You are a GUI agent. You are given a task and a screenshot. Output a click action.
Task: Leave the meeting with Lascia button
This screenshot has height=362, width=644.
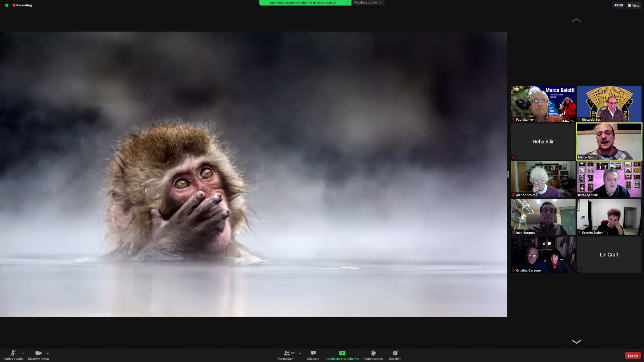pyautogui.click(x=632, y=355)
